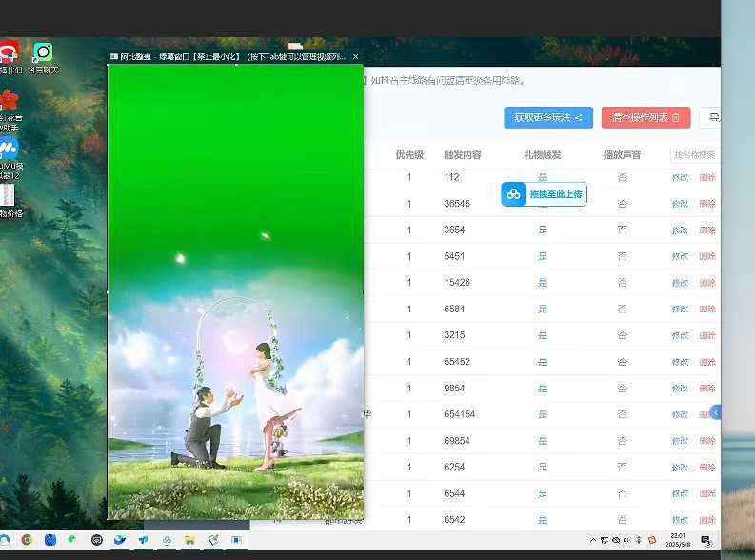Image resolution: width=755 pixels, height=560 pixels.
Task: Click 删除 in the row with 15426
Action: [x=707, y=283]
